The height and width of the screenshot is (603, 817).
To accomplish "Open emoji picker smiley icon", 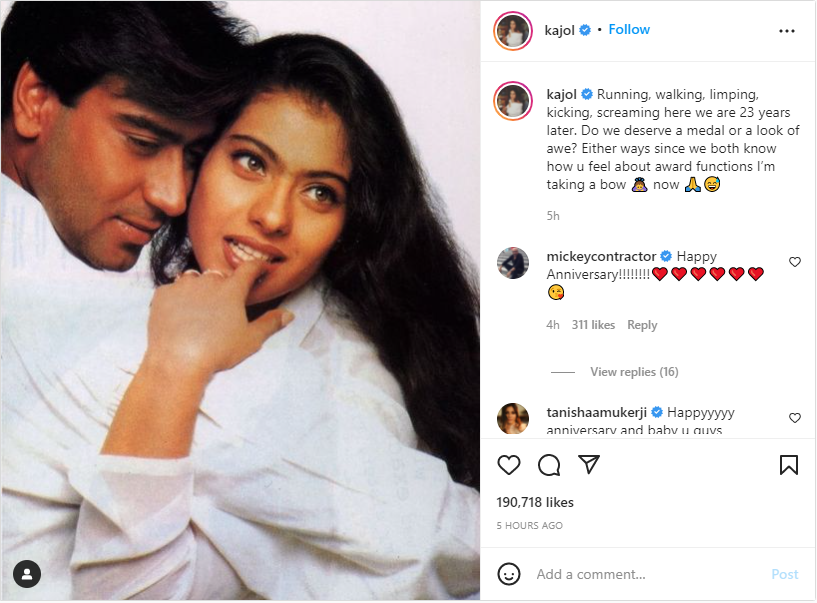I will pyautogui.click(x=509, y=574).
